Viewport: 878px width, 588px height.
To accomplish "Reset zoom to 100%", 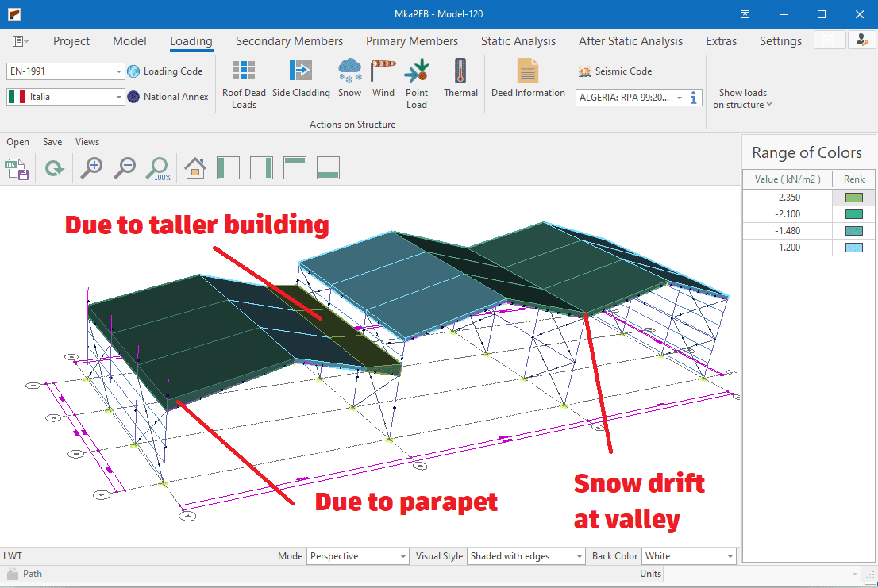I will [x=159, y=167].
